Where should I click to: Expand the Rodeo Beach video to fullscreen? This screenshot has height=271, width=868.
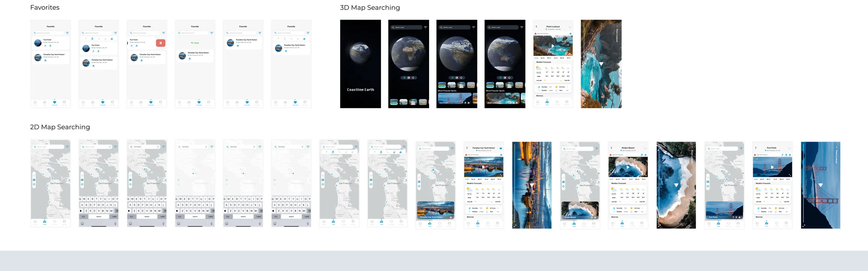(645, 175)
